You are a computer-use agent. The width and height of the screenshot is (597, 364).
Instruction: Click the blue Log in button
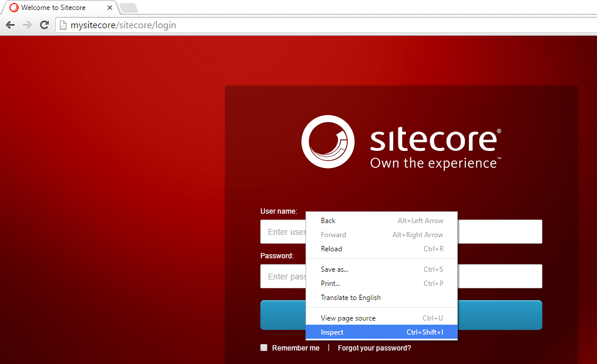(x=401, y=315)
